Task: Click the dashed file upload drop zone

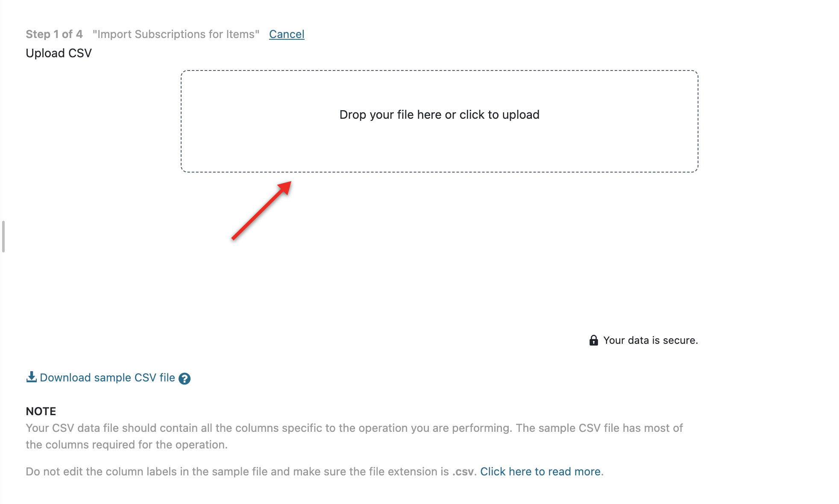Action: [x=439, y=121]
